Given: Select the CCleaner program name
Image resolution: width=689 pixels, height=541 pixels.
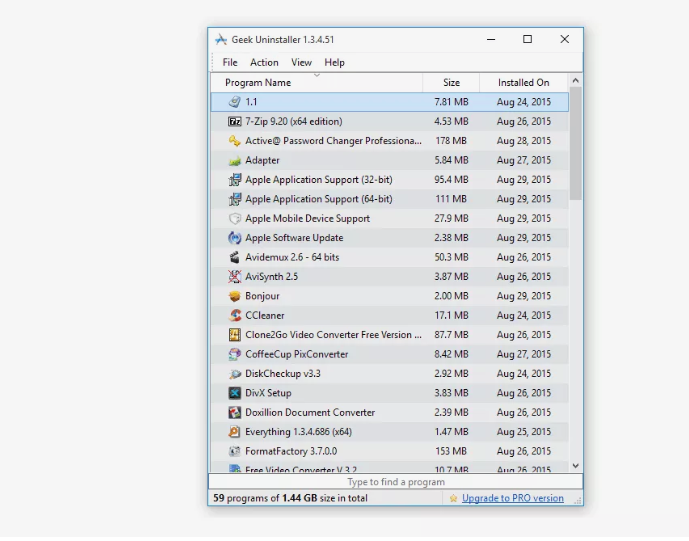Looking at the screenshot, I should coord(265,316).
